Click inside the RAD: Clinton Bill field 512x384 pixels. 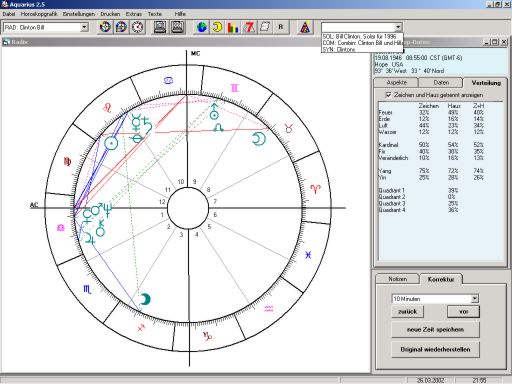click(x=42, y=27)
